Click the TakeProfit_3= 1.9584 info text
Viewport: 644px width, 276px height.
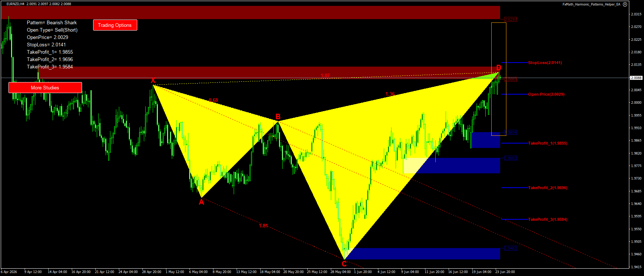[50, 67]
